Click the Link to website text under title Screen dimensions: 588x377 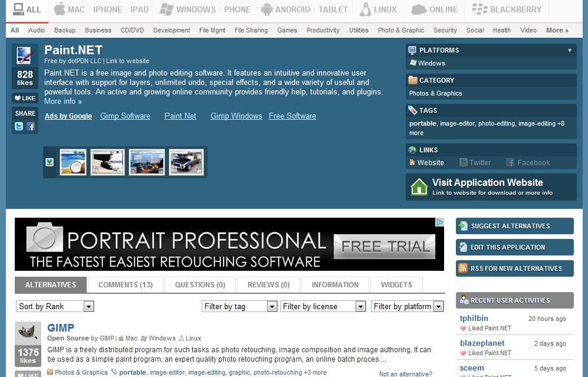(x=127, y=61)
